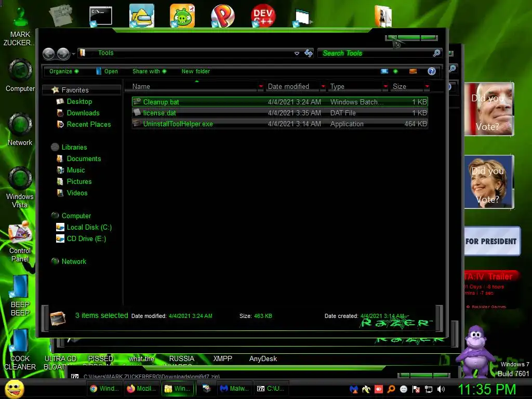The image size is (532, 399).
Task: Switch to the Malwarebytes taskbar button
Action: tap(234, 389)
